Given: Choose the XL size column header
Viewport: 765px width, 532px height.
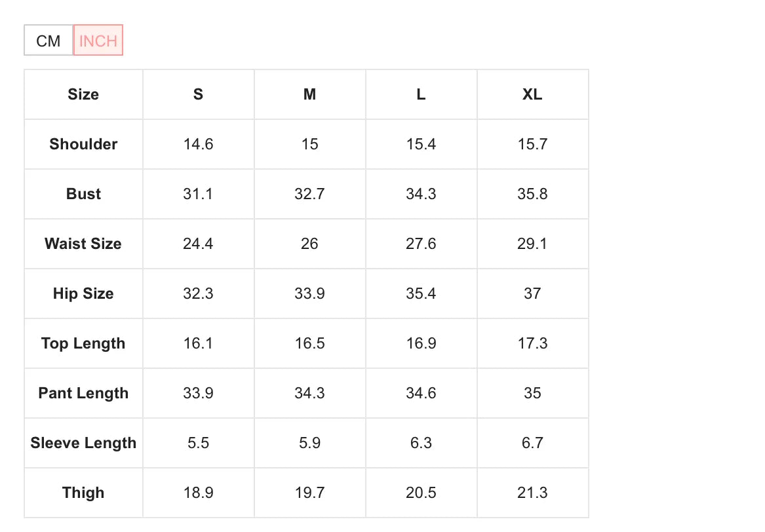Looking at the screenshot, I should (532, 94).
